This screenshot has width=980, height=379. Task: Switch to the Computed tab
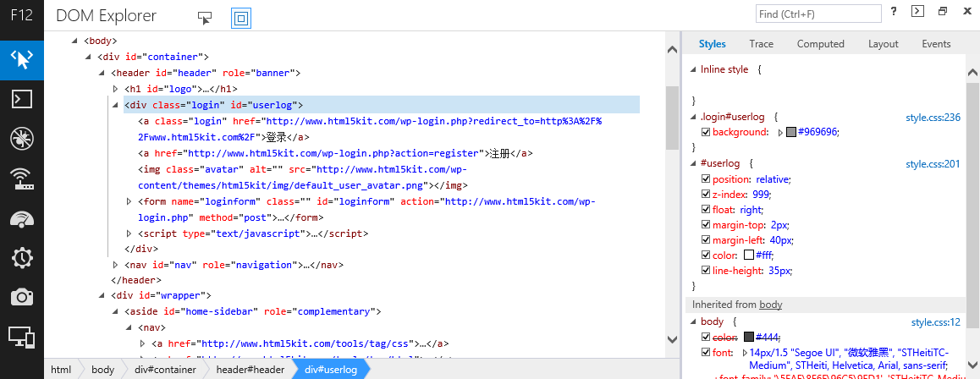[821, 44]
